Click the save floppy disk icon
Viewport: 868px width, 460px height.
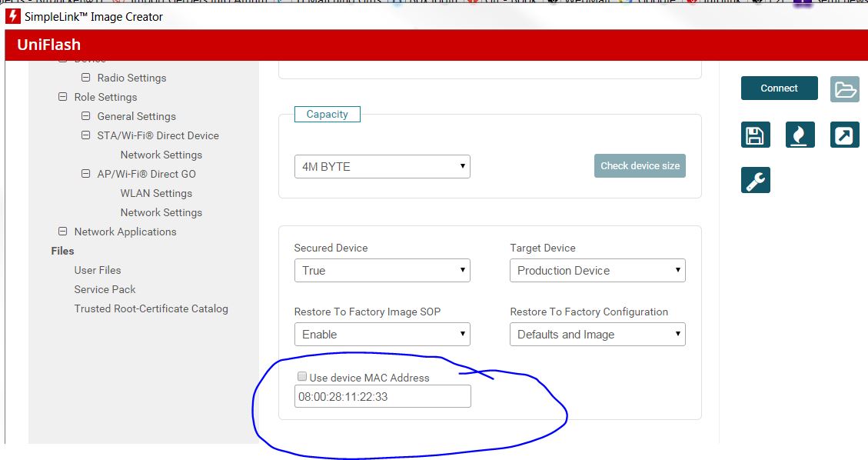coord(756,135)
